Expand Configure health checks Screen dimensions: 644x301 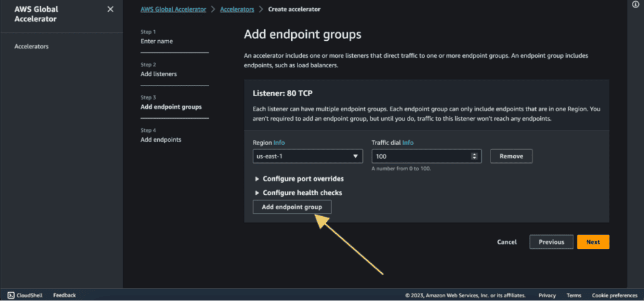[x=299, y=192]
